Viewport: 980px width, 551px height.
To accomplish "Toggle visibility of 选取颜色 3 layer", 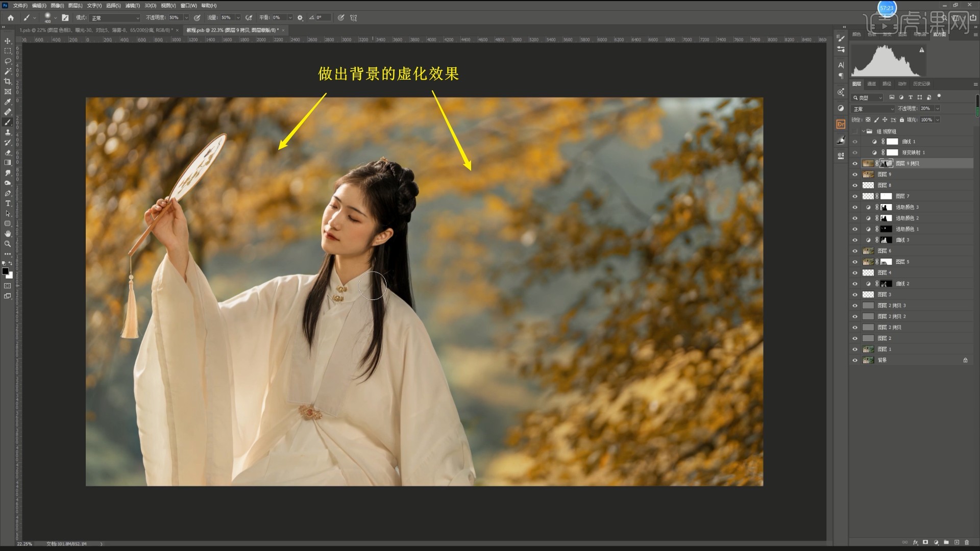I will (855, 207).
